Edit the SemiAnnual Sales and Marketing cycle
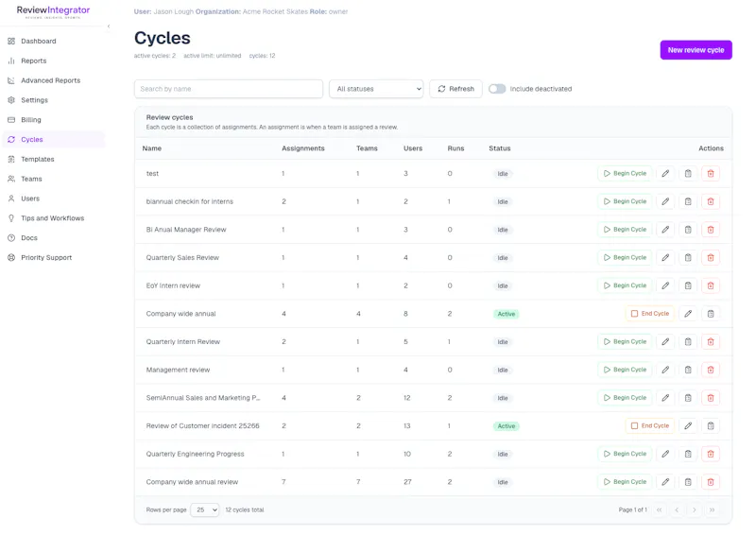 [x=665, y=398]
